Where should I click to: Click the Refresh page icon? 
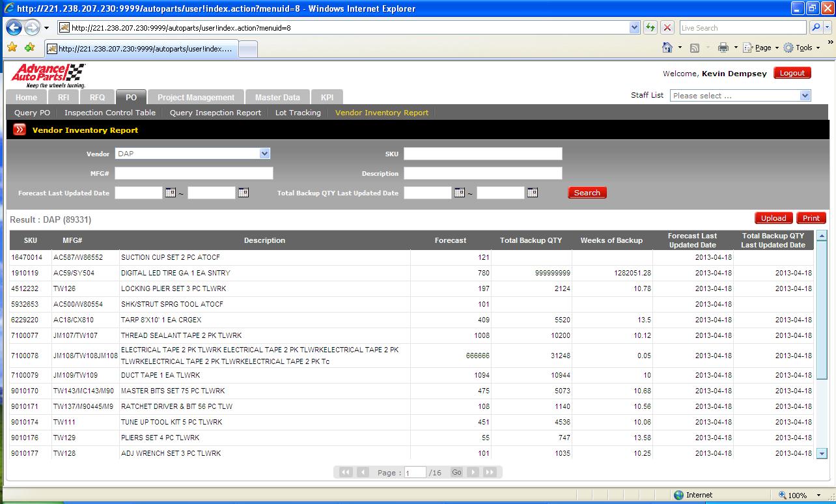(650, 28)
